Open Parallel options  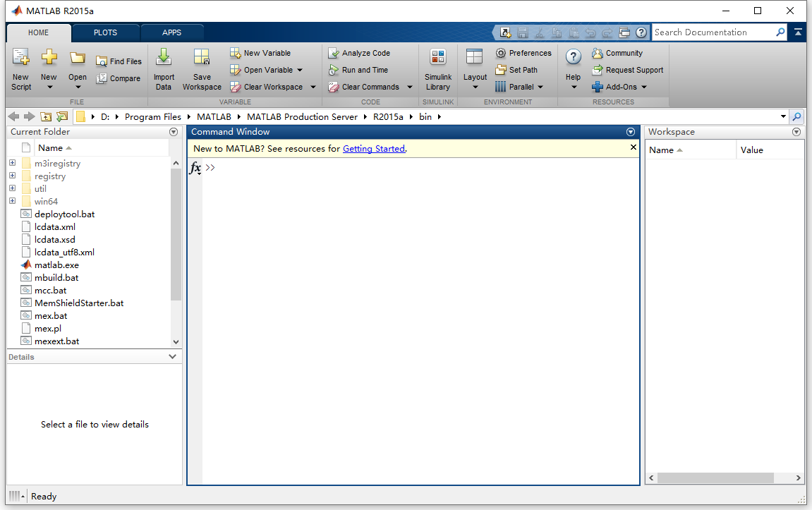[519, 87]
